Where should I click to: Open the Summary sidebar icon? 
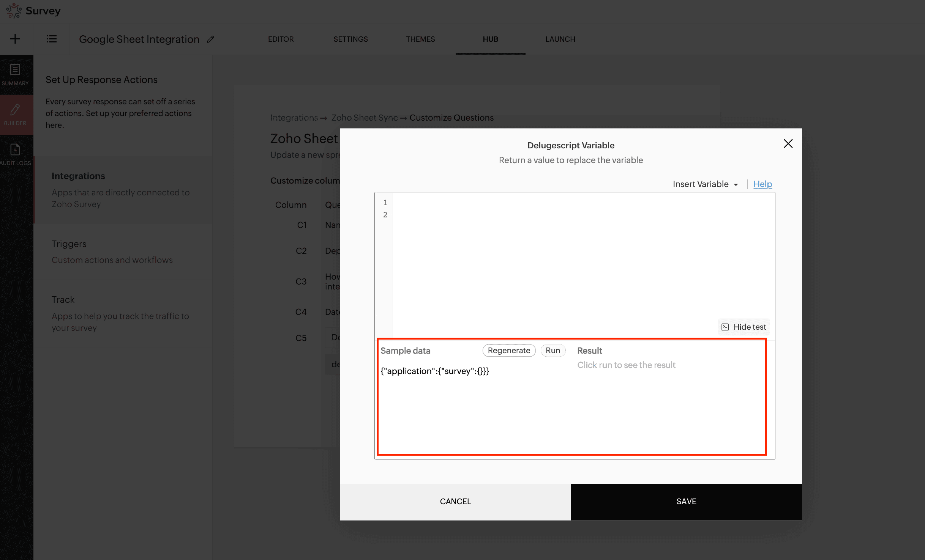tap(15, 75)
